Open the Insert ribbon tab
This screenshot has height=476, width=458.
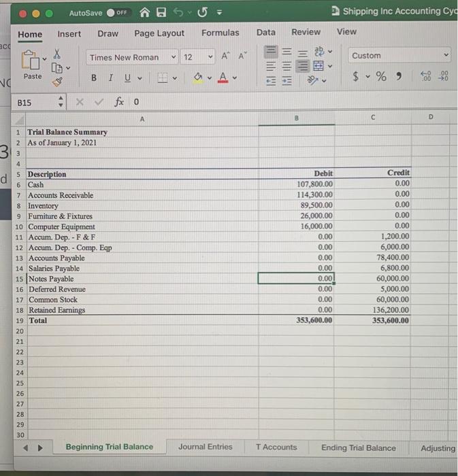pos(69,34)
